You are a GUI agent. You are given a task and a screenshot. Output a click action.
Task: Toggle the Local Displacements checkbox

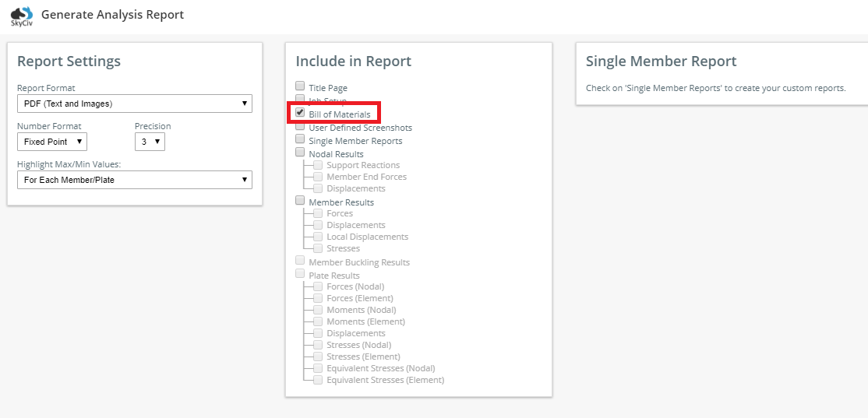(x=319, y=236)
